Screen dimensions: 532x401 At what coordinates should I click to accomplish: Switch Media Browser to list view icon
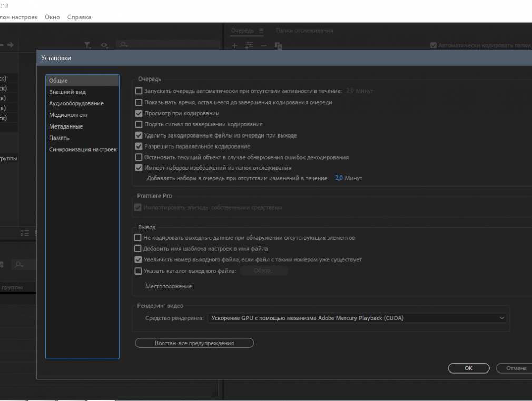pyautogui.click(x=25, y=233)
